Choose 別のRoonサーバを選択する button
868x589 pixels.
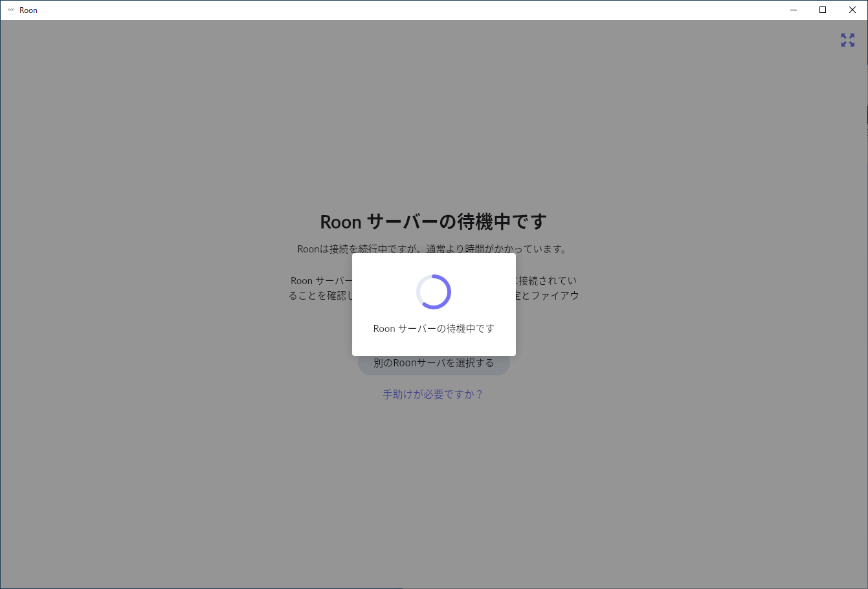[x=434, y=363]
